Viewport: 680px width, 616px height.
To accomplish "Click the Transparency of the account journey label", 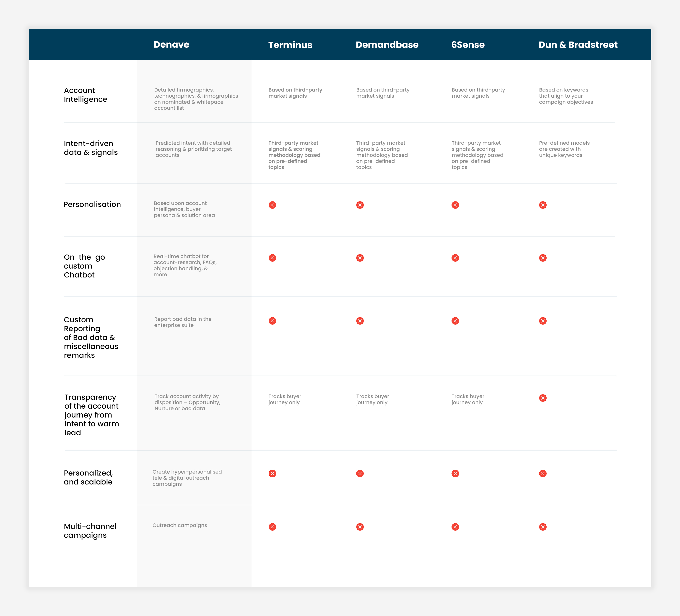I will (92, 415).
